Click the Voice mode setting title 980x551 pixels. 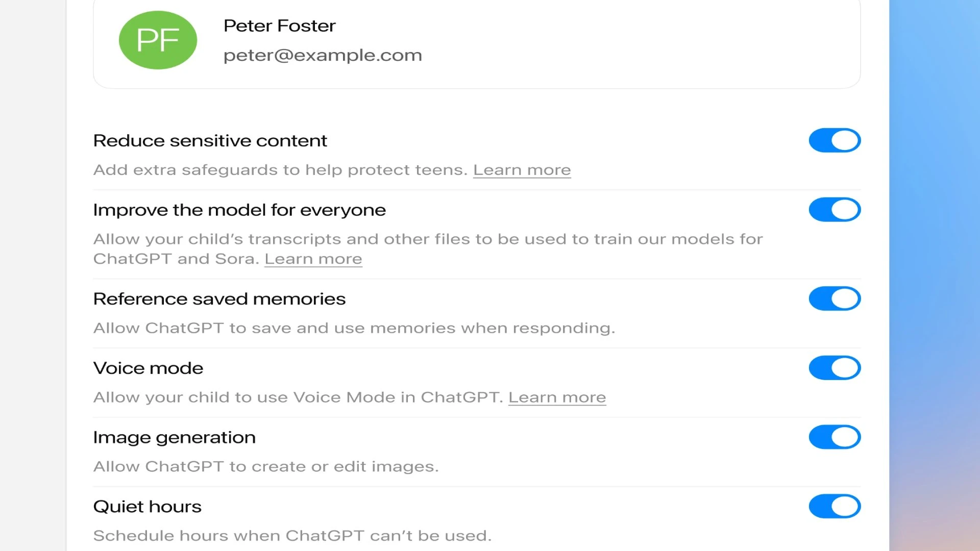coord(148,368)
